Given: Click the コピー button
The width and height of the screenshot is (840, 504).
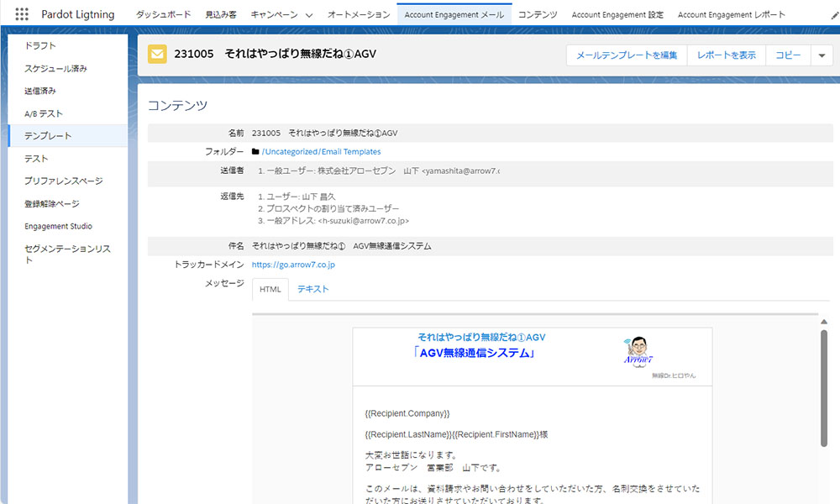Looking at the screenshot, I should (788, 55).
